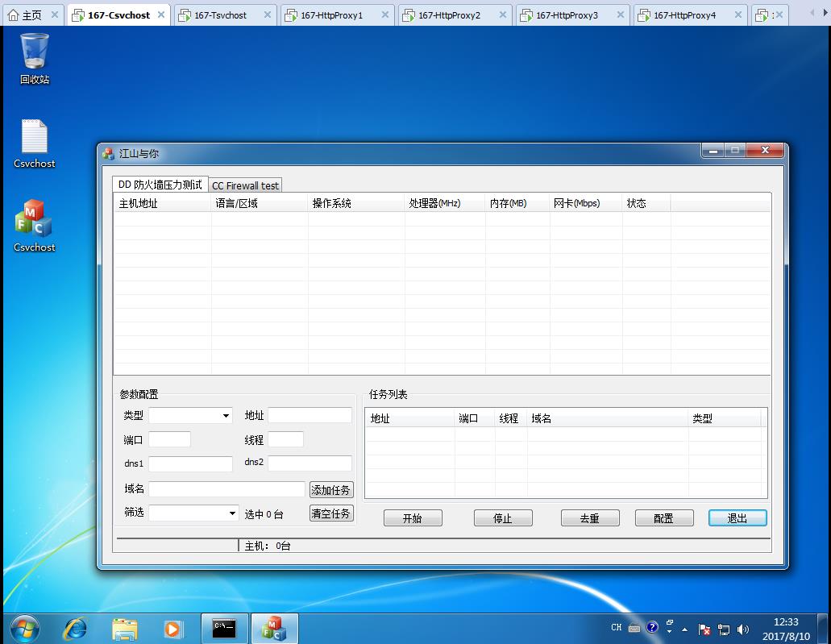Viewport: 831px width, 644px height.
Task: Switch to the 167-HttpProxy1 VM tab
Action: tap(331, 15)
